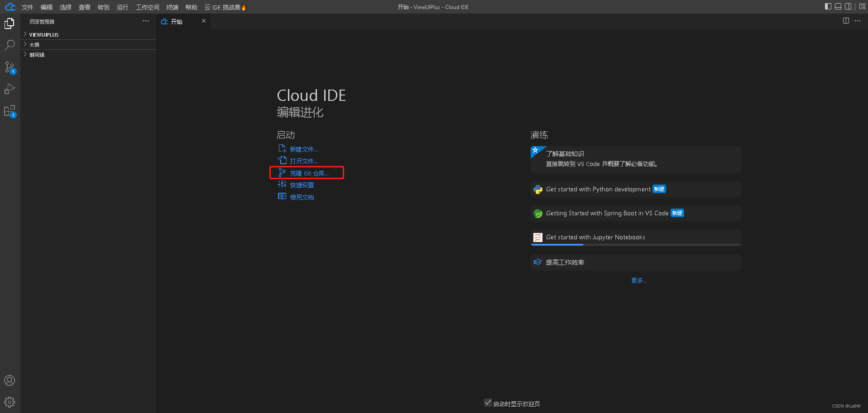Toggle bottom panel layout icon
This screenshot has height=413, width=868.
pyautogui.click(x=838, y=6)
